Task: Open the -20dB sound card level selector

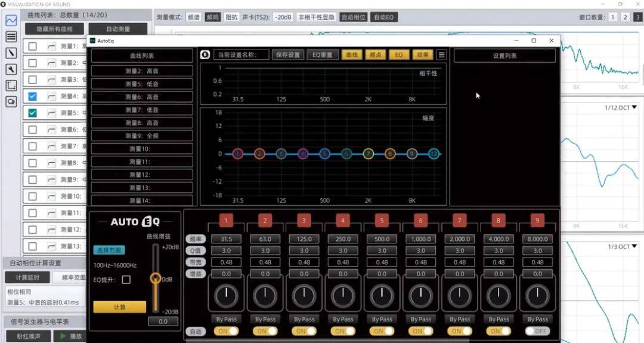Action: pos(283,17)
